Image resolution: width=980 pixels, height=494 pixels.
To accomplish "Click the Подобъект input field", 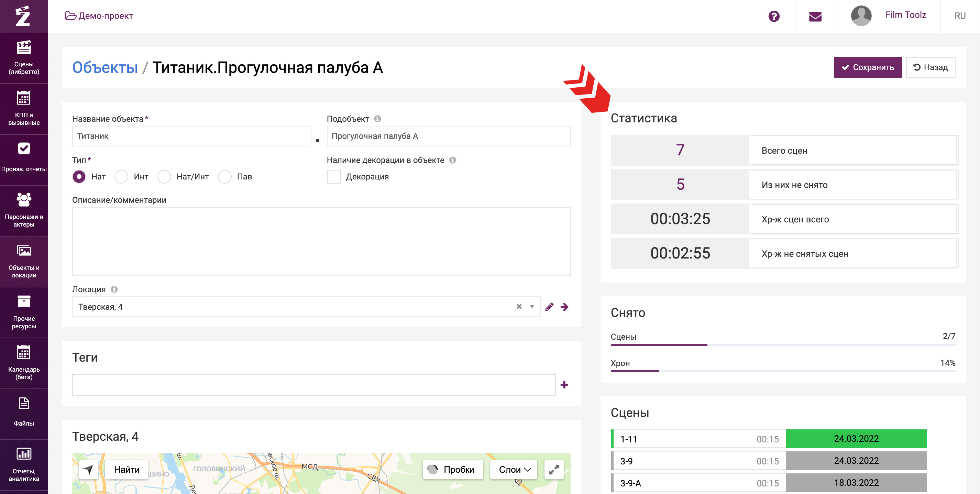I will tap(448, 136).
